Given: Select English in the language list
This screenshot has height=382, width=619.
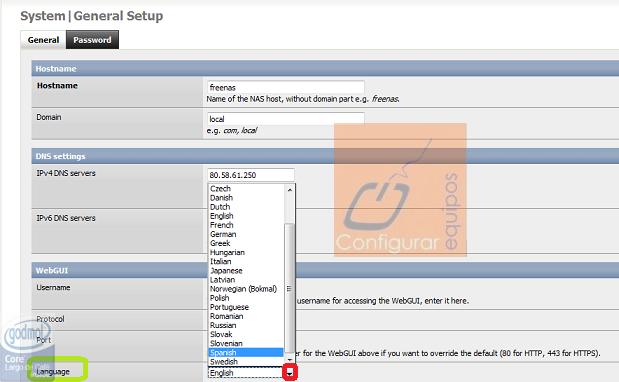Looking at the screenshot, I should (x=246, y=216).
